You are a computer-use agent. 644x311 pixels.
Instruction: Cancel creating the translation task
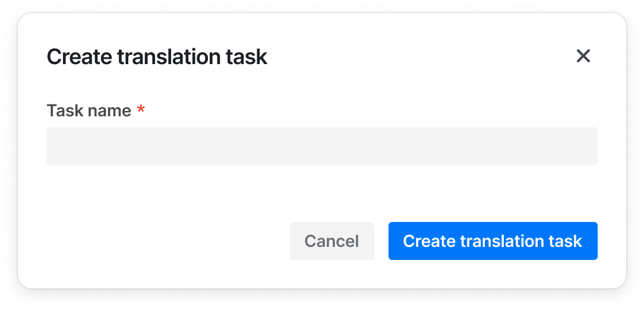click(332, 241)
